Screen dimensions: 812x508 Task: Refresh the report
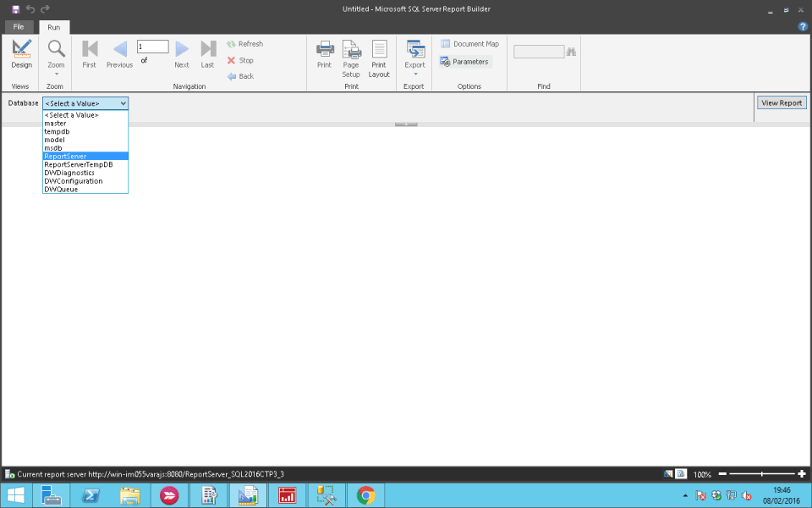pos(245,44)
